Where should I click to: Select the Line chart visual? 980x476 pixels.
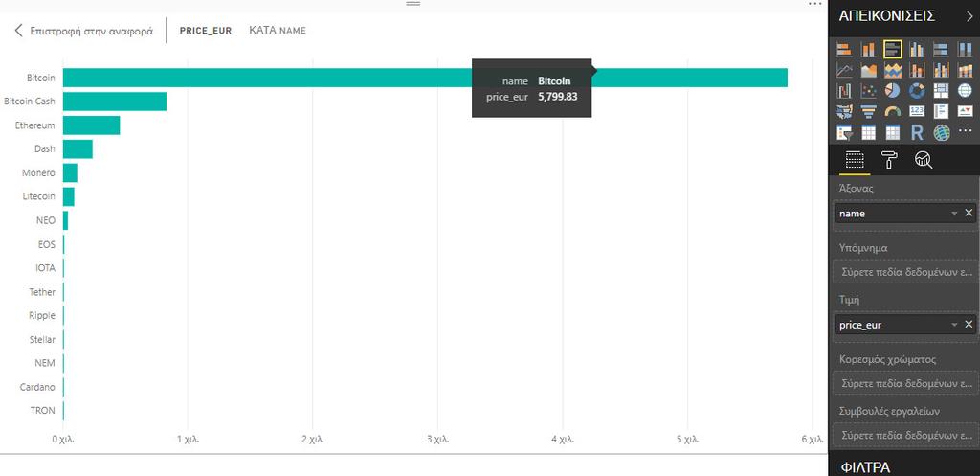point(844,70)
